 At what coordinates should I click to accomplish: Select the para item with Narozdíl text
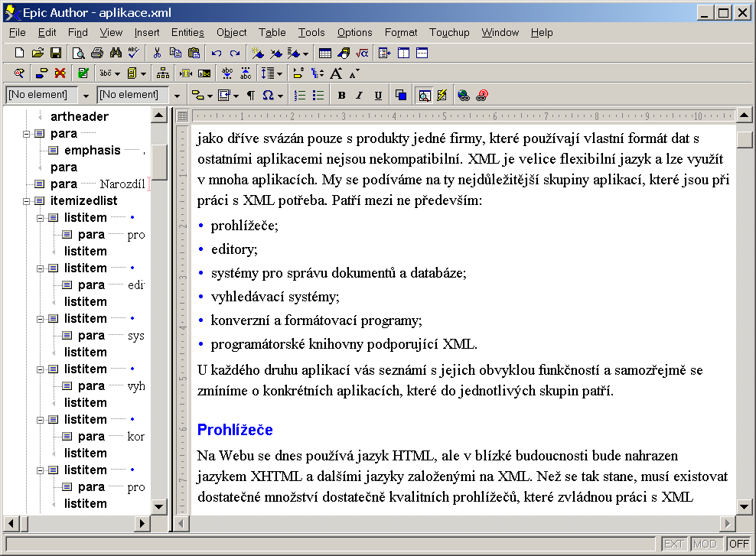coord(90,184)
